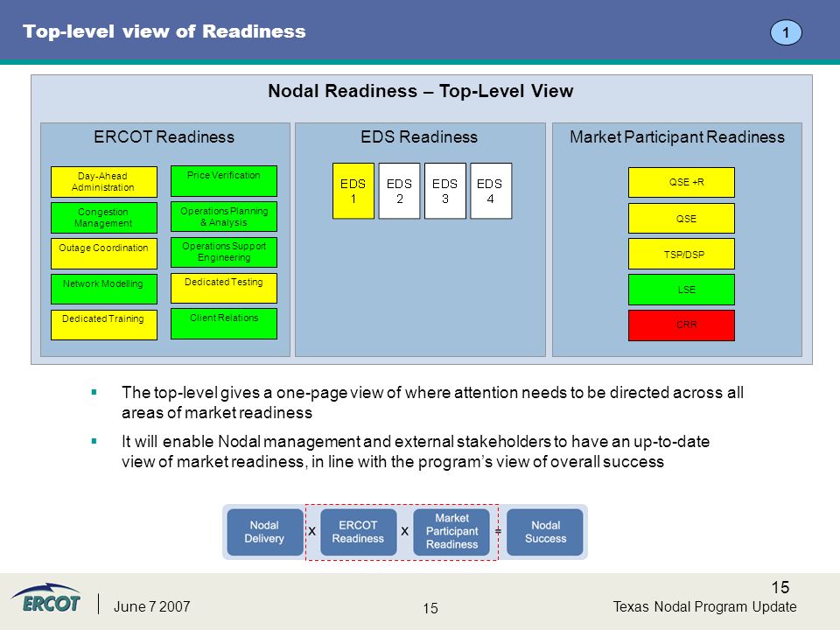
Task: Click the TSP/DSP status box
Action: click(x=682, y=254)
